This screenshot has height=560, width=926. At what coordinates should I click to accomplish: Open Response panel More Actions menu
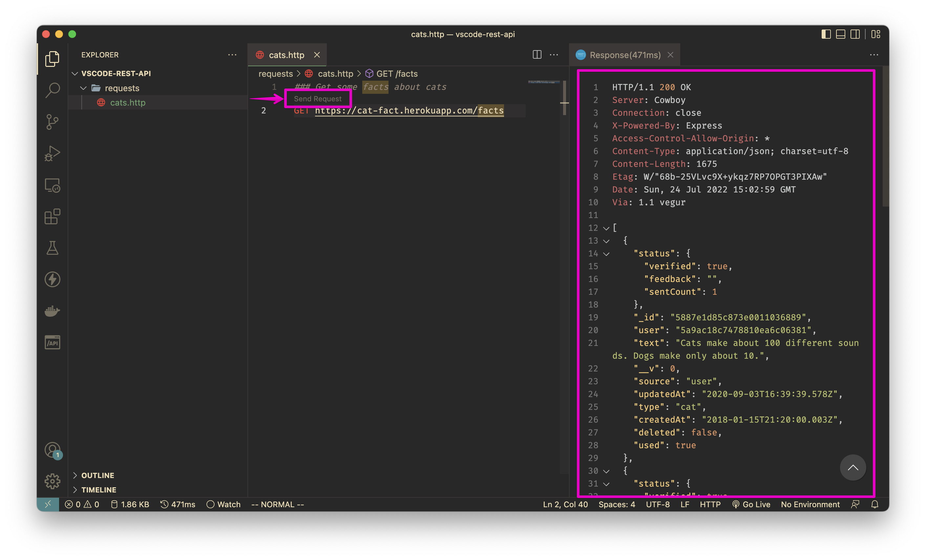point(874,55)
